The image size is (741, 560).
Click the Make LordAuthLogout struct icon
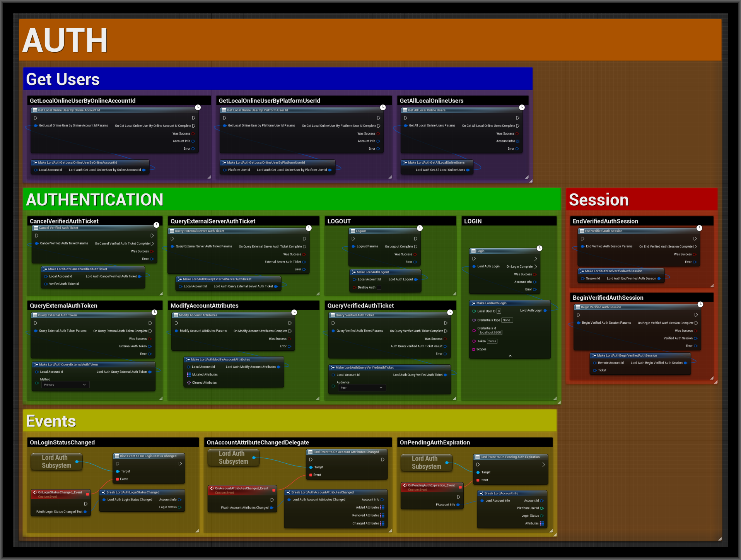click(x=353, y=272)
